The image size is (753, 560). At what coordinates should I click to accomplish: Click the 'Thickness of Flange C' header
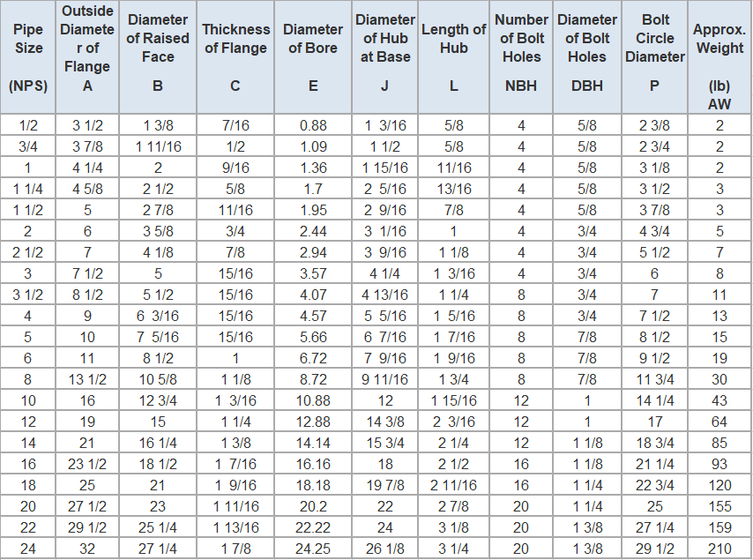click(x=235, y=57)
